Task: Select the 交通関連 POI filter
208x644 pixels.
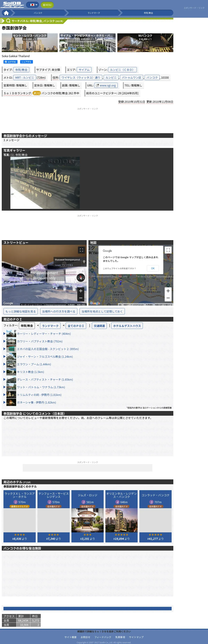Action: 99,326
